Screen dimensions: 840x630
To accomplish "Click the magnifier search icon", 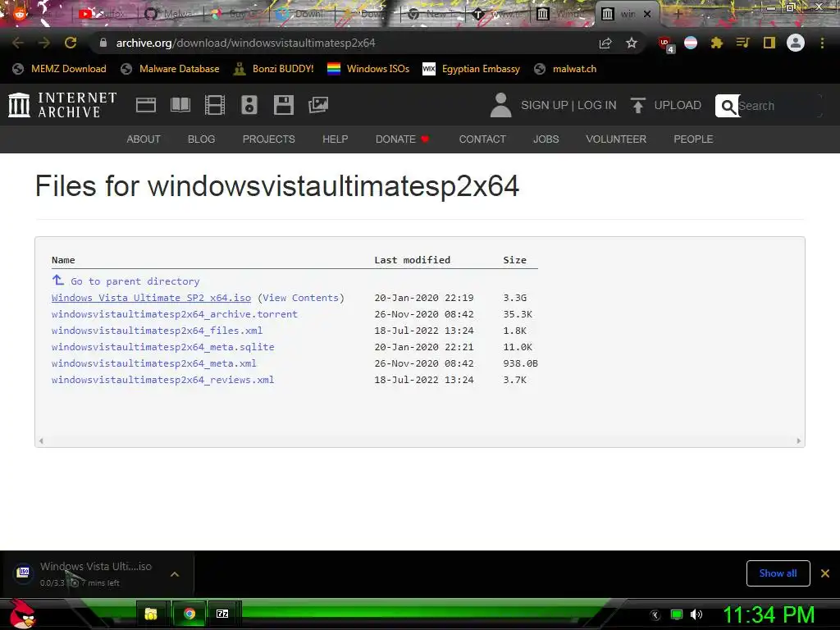I will coord(728,106).
